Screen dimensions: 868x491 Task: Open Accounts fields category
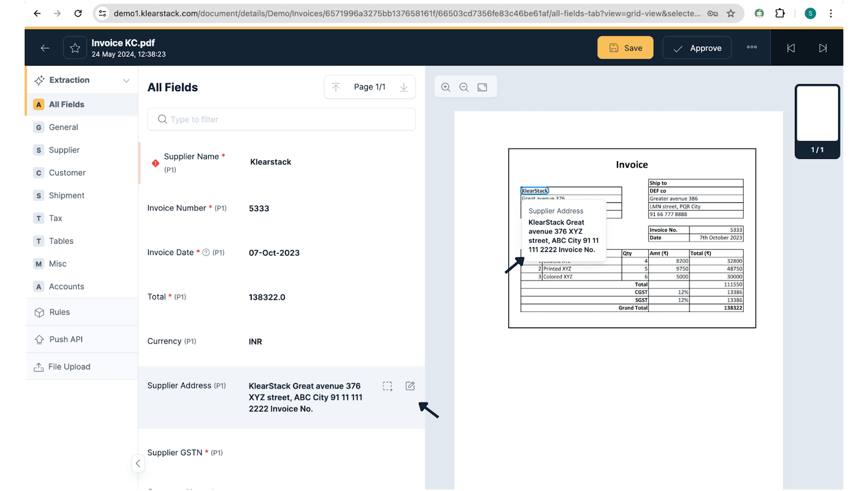tap(82, 286)
